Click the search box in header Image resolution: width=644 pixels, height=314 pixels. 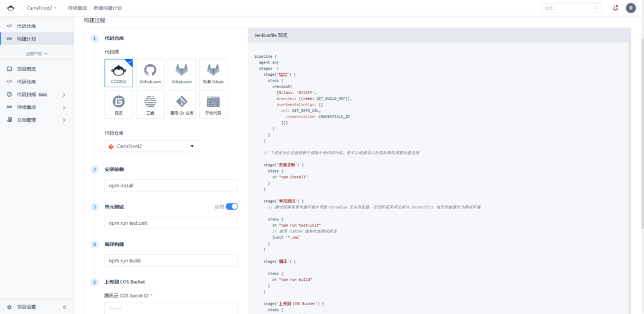(x=571, y=8)
